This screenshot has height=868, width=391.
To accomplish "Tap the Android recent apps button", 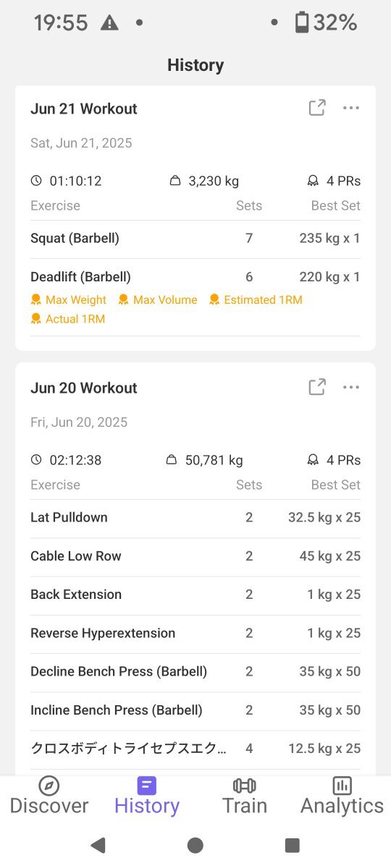I will coord(293,845).
